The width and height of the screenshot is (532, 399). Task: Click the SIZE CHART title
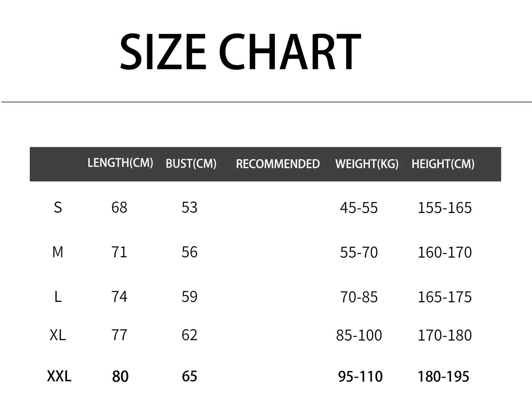240,51
